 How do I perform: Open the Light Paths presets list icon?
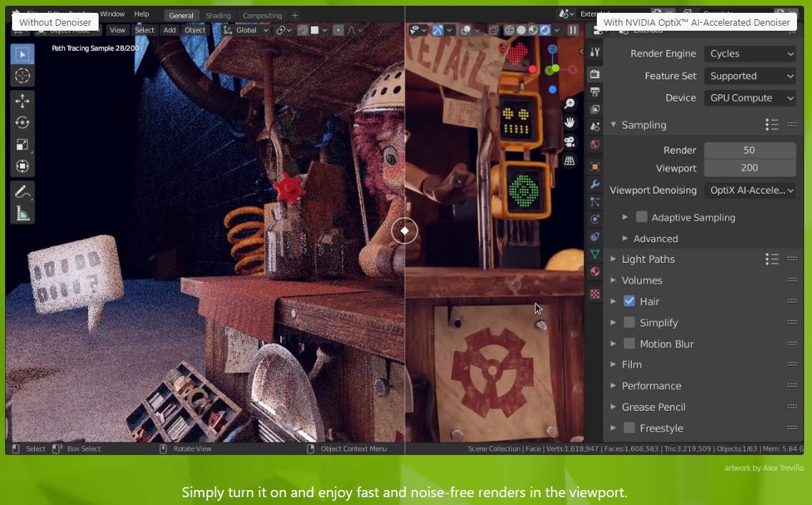click(771, 259)
